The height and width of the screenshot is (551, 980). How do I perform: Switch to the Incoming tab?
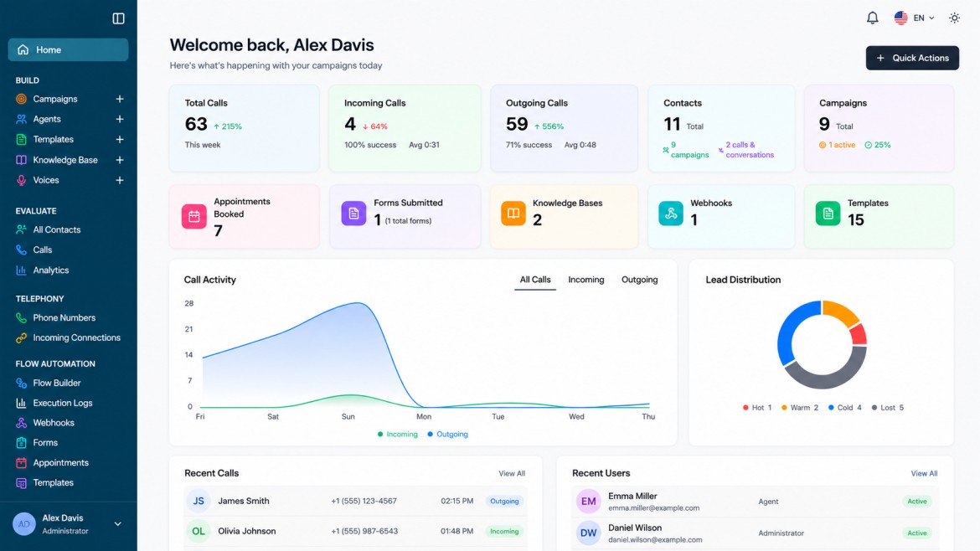tap(585, 280)
